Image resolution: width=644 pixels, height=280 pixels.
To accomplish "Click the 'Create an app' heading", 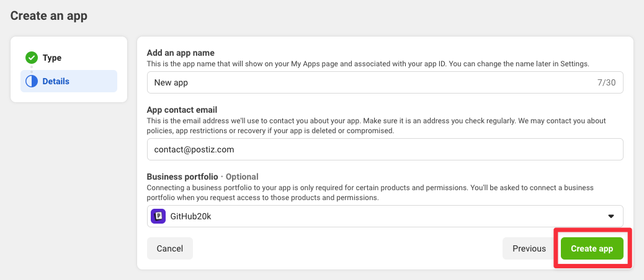I will click(x=49, y=16).
